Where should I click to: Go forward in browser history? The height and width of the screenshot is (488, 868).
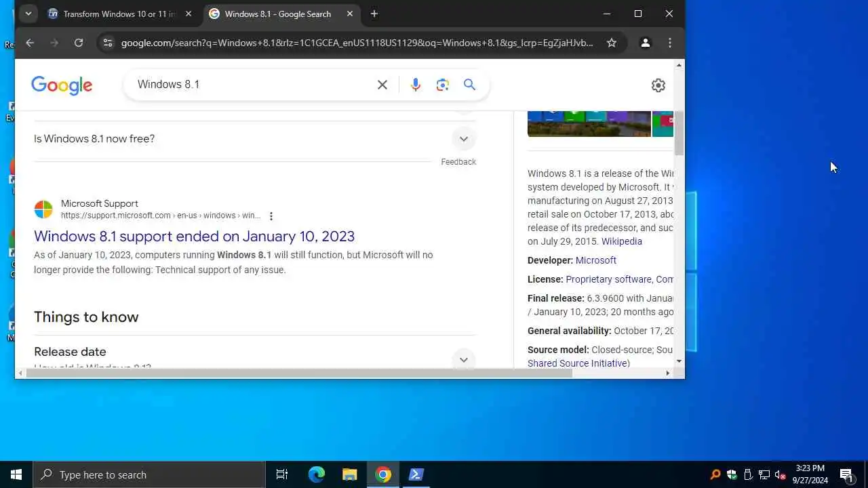click(54, 43)
